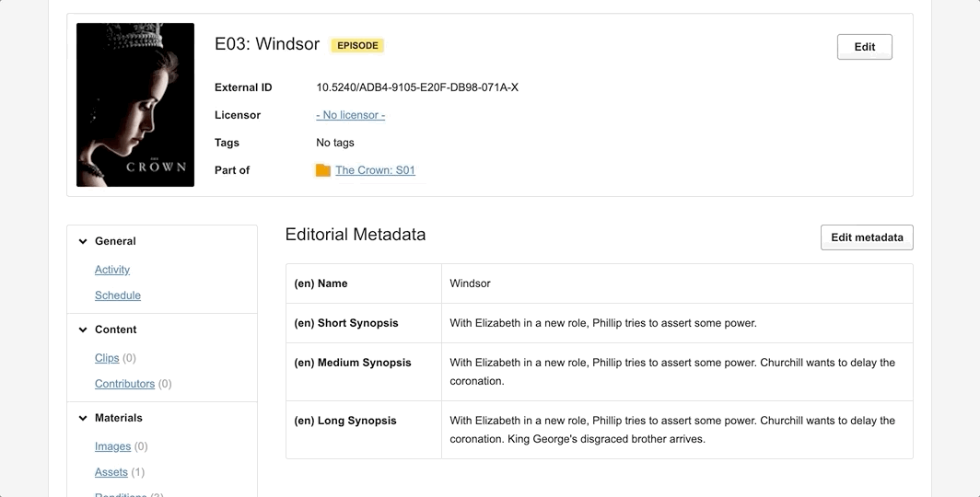Viewport: 980px width, 497px height.
Task: Click the (en) Long Synopsis text
Action: tap(672, 430)
